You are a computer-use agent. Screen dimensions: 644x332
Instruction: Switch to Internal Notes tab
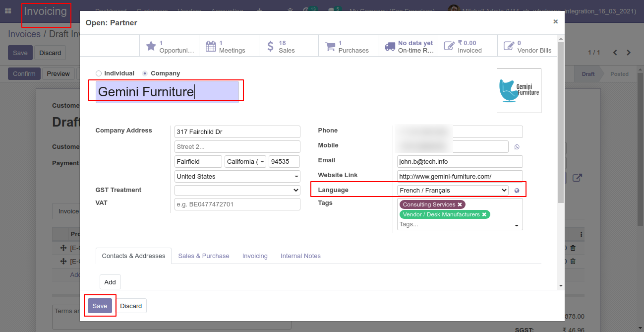(300, 256)
